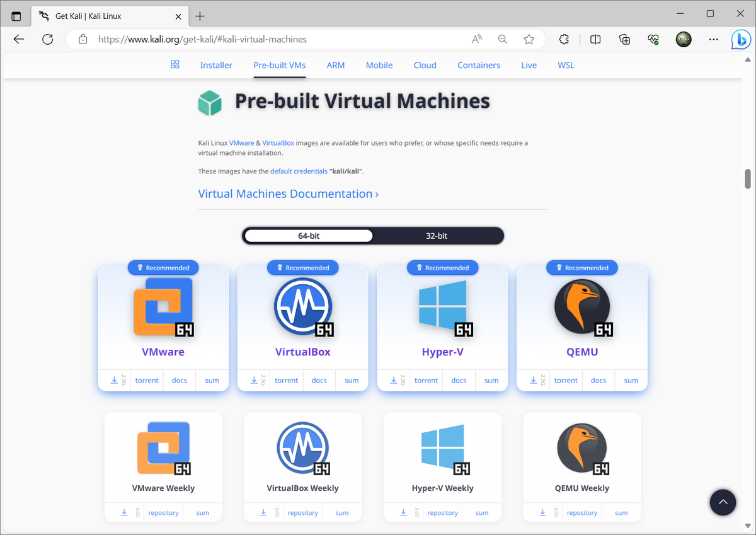Open Read aloud feature

477,39
